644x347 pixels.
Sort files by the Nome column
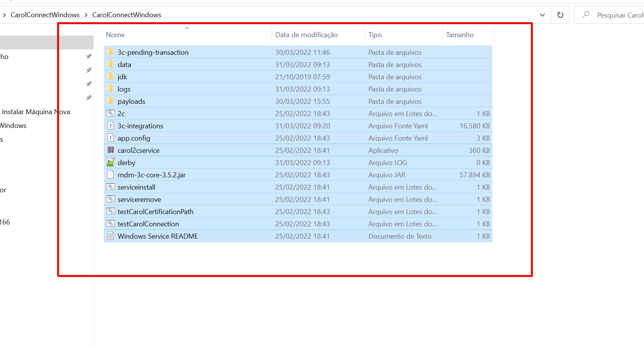tap(115, 35)
